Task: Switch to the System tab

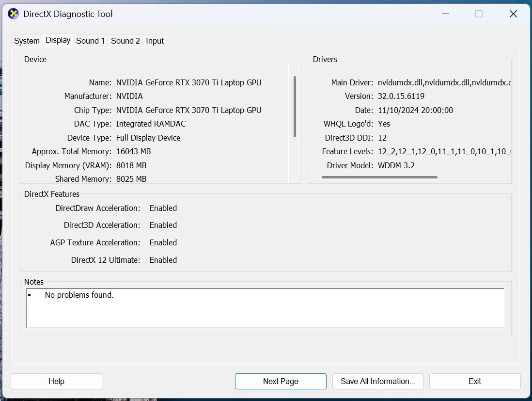Action: click(x=27, y=41)
